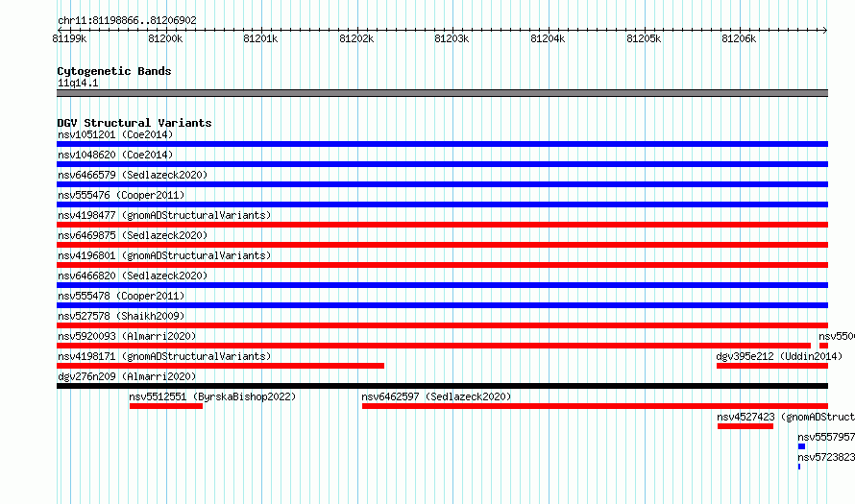Select the dgv276n209 (Almarri2020) label
855x504 pixels.
pos(127,376)
